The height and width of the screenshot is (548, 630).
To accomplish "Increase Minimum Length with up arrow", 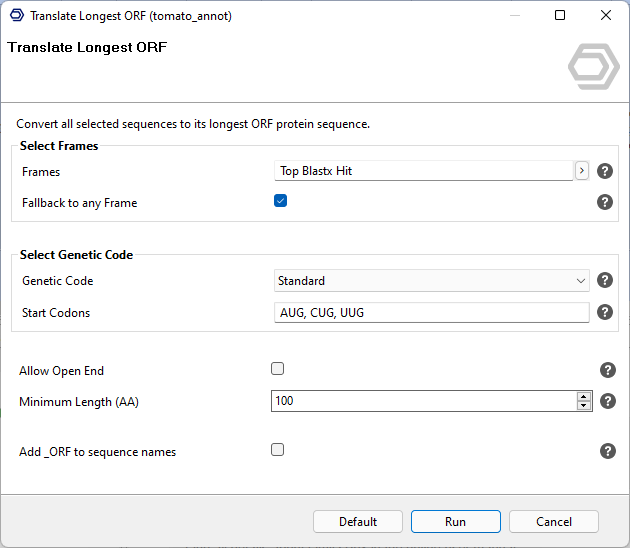I will [584, 397].
